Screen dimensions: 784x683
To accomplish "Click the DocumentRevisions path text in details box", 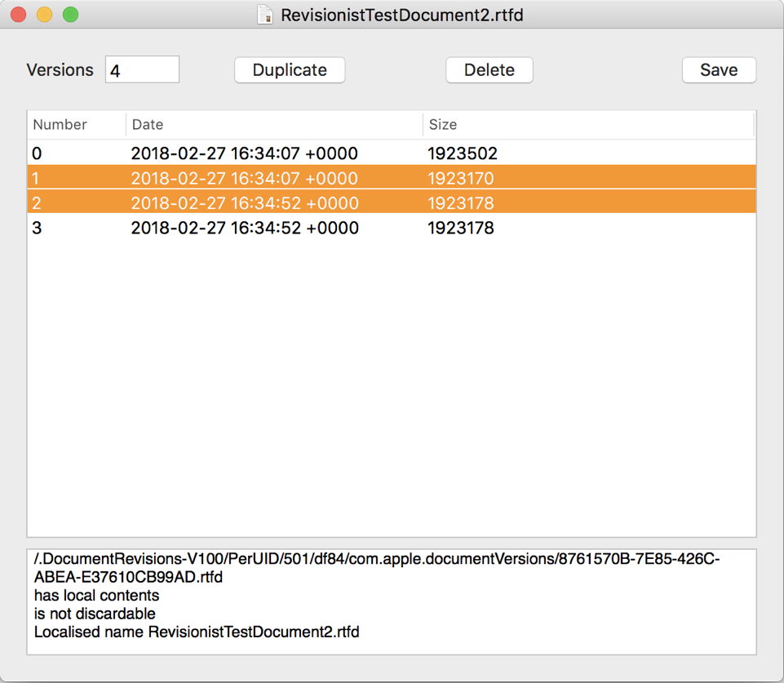I will (x=375, y=560).
